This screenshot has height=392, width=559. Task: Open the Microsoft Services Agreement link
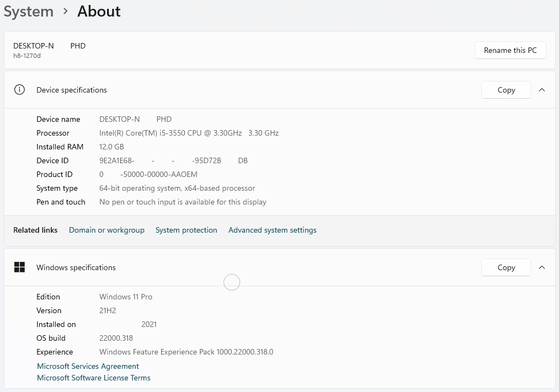click(88, 366)
